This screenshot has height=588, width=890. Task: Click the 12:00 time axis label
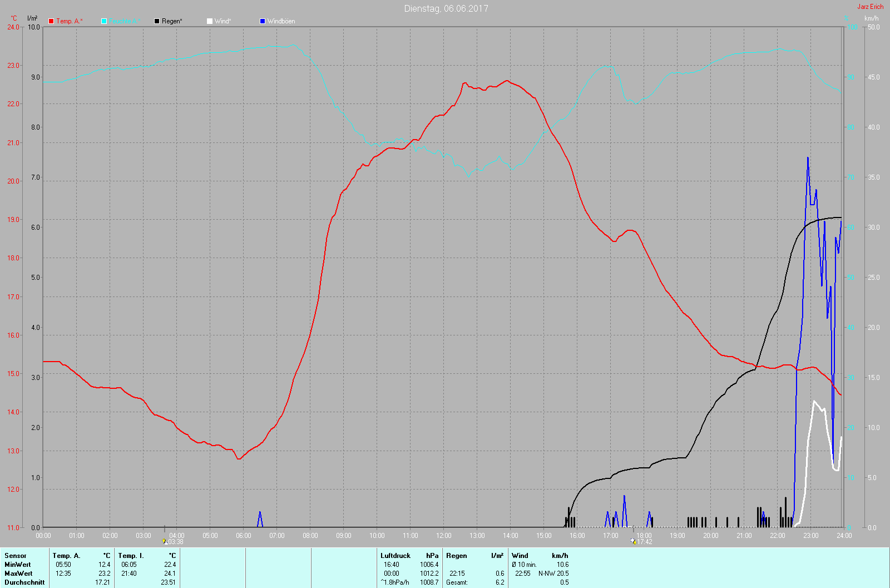click(443, 536)
